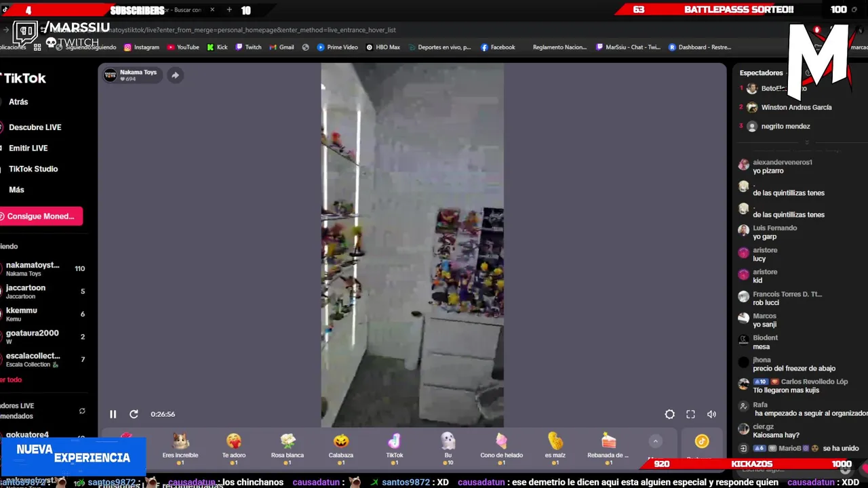Send the Cono de helado gift
The image size is (868, 488).
[501, 449]
